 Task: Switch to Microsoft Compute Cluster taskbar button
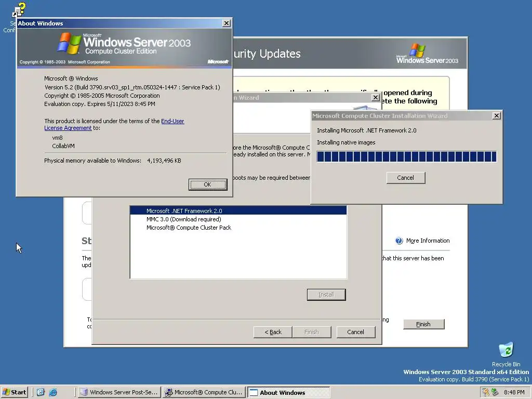pyautogui.click(x=204, y=392)
